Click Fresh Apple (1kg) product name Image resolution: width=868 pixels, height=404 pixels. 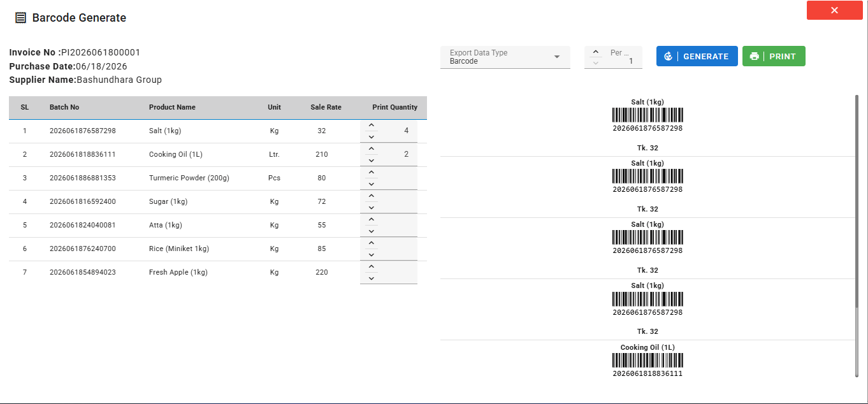coord(178,272)
